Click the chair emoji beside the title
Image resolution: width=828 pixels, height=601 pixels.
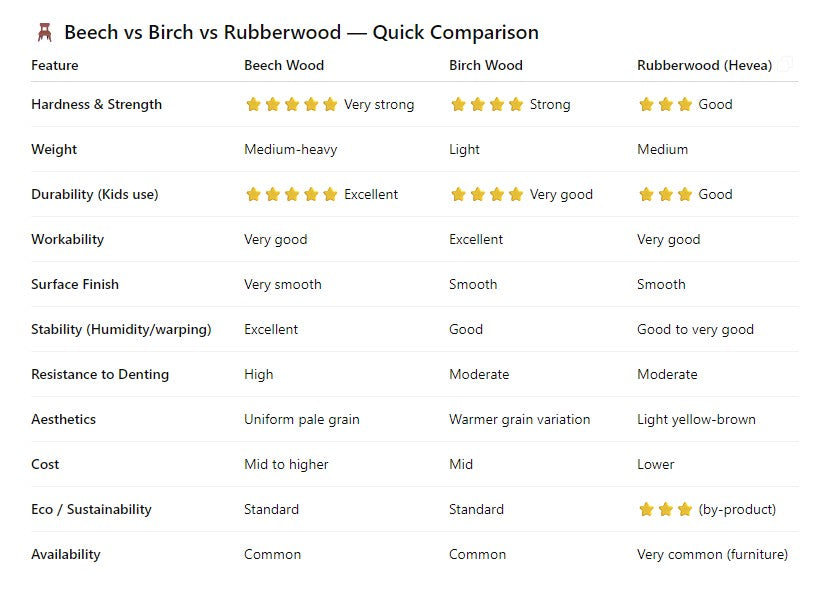pos(44,33)
